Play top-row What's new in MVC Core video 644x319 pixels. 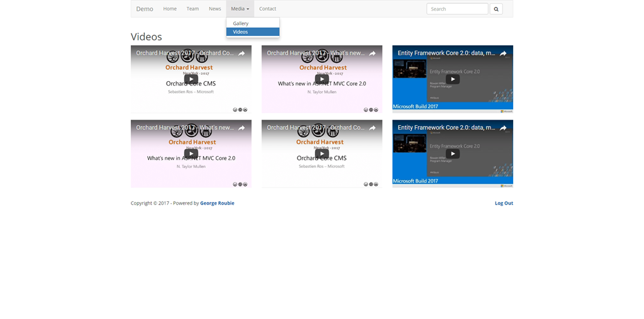322,79
